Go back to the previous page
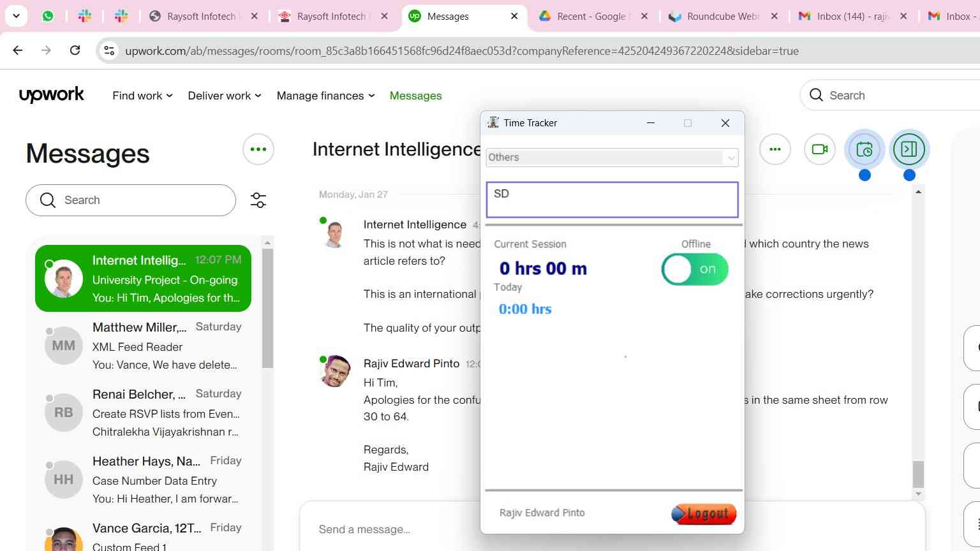980x551 pixels. coord(18,50)
